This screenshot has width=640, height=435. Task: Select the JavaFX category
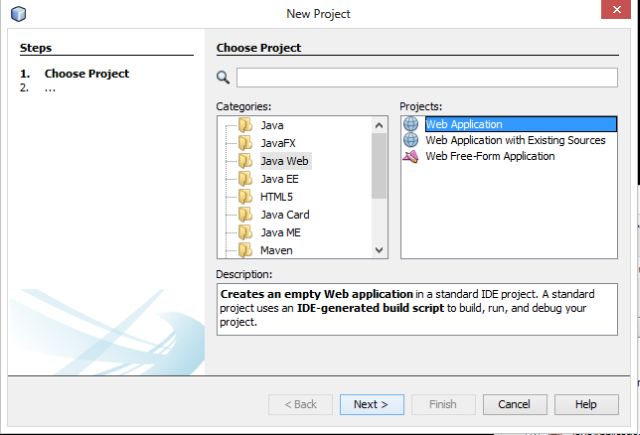(x=278, y=143)
